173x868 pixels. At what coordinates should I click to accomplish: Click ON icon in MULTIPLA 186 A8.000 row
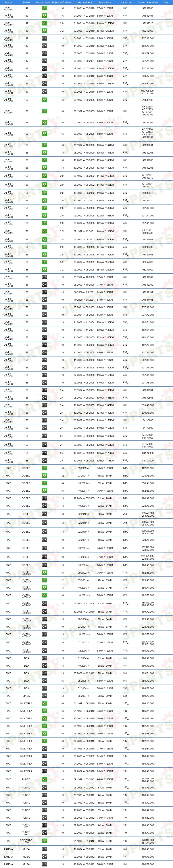click(x=44, y=771)
